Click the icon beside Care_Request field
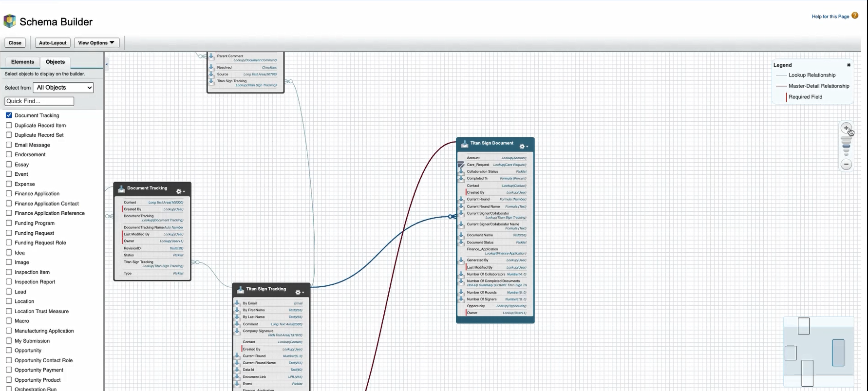This screenshot has width=868, height=391. (x=461, y=165)
